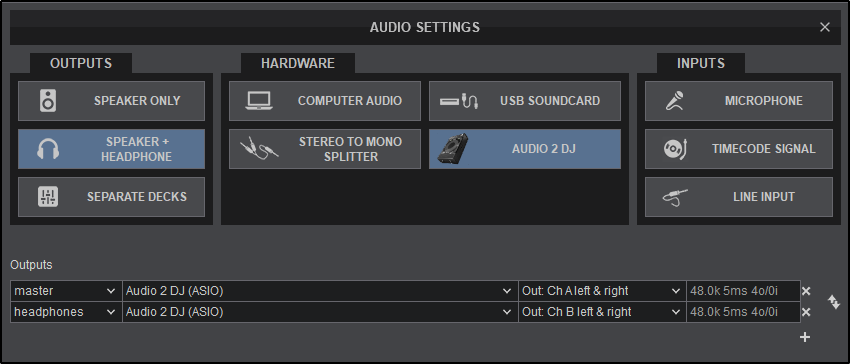Add a new output with plus button
Image resolution: width=850 pixels, height=364 pixels.
click(805, 337)
